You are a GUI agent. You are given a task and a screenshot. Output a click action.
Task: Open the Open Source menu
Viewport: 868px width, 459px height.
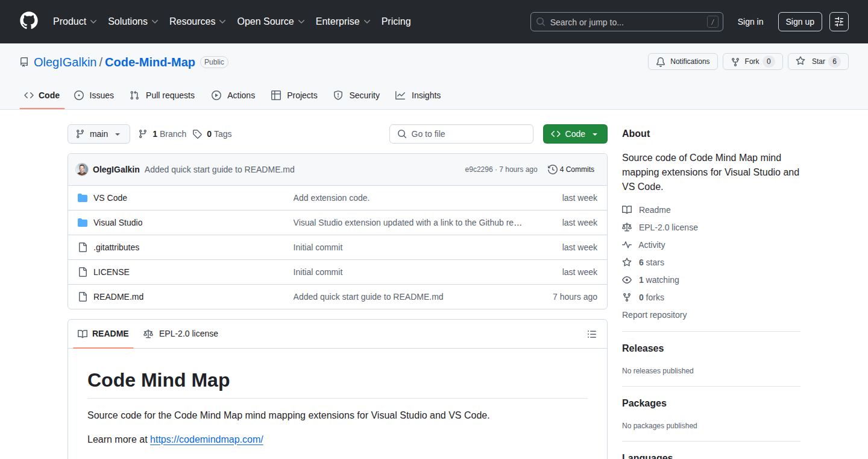click(271, 22)
